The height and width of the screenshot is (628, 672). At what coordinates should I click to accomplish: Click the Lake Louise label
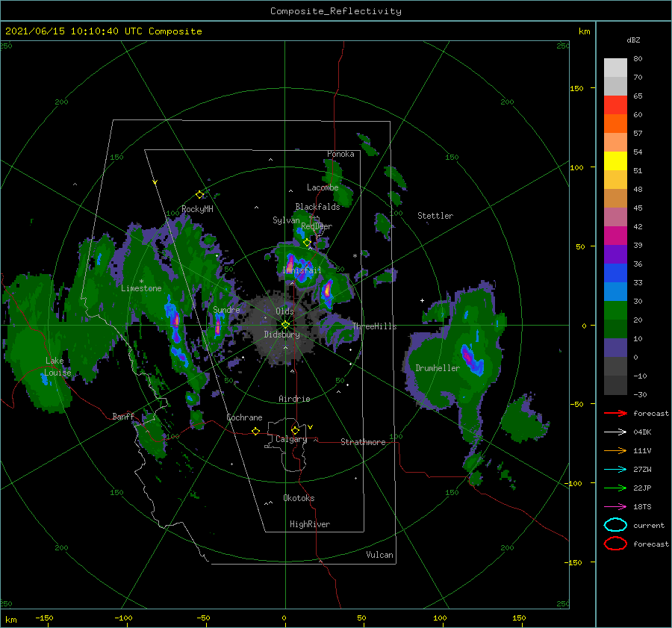57,367
